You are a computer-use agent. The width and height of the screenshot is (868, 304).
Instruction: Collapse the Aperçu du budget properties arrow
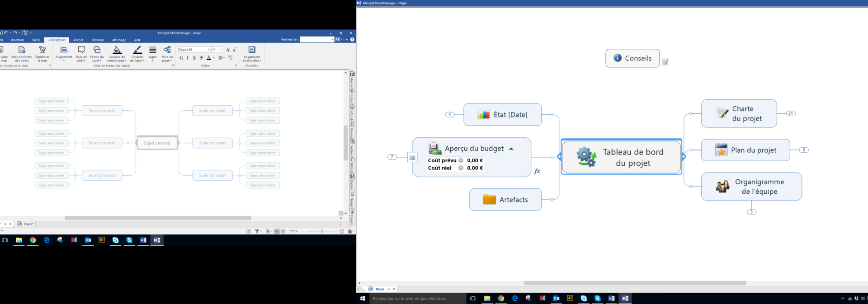point(511,149)
